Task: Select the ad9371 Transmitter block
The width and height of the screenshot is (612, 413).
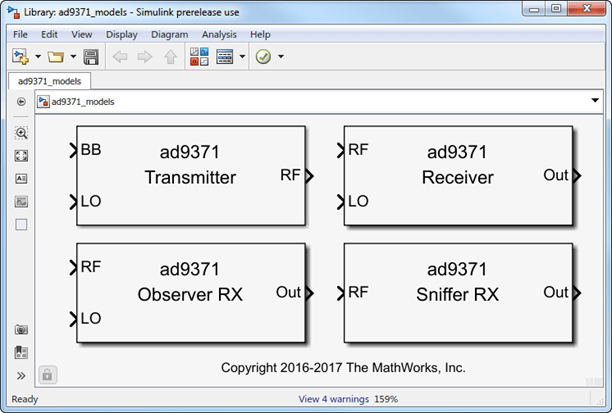Action: 190,176
